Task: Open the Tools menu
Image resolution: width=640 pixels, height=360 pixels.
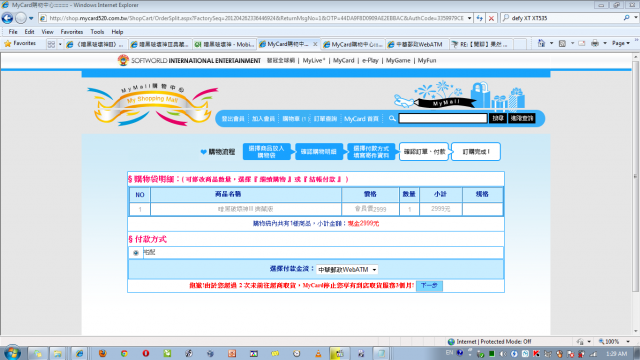Action: click(x=97, y=31)
